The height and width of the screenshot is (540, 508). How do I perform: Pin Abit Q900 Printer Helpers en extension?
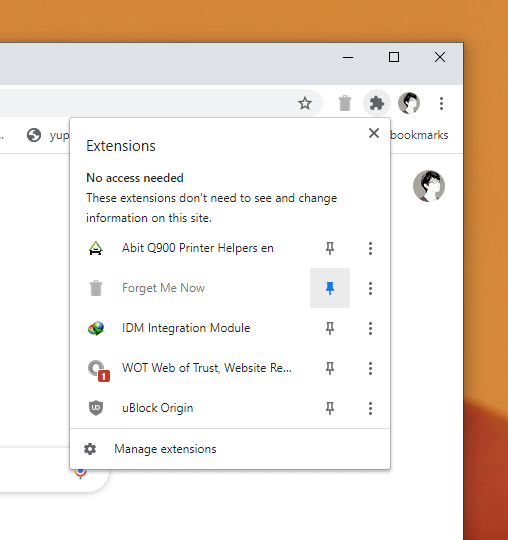(330, 248)
